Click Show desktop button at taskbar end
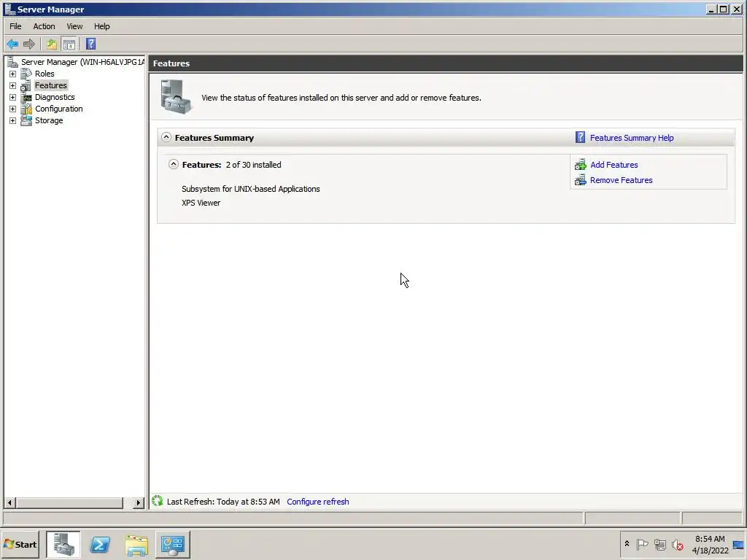Image resolution: width=747 pixels, height=560 pixels. 739,544
